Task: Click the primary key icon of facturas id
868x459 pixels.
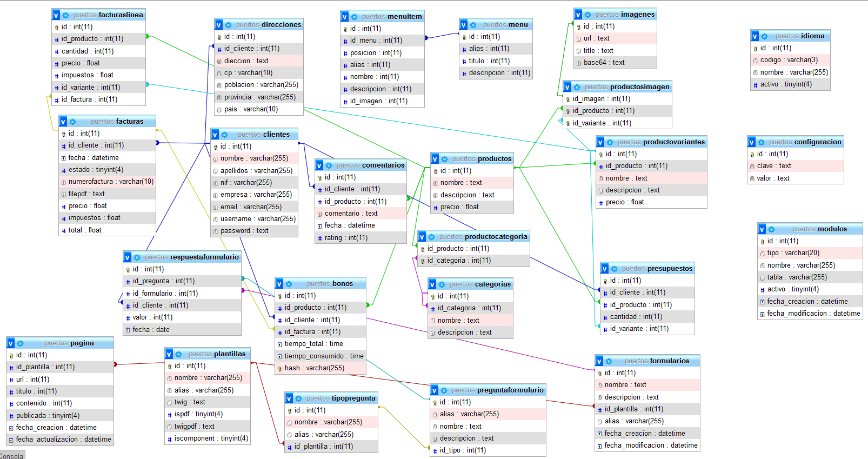Action: click(x=63, y=134)
